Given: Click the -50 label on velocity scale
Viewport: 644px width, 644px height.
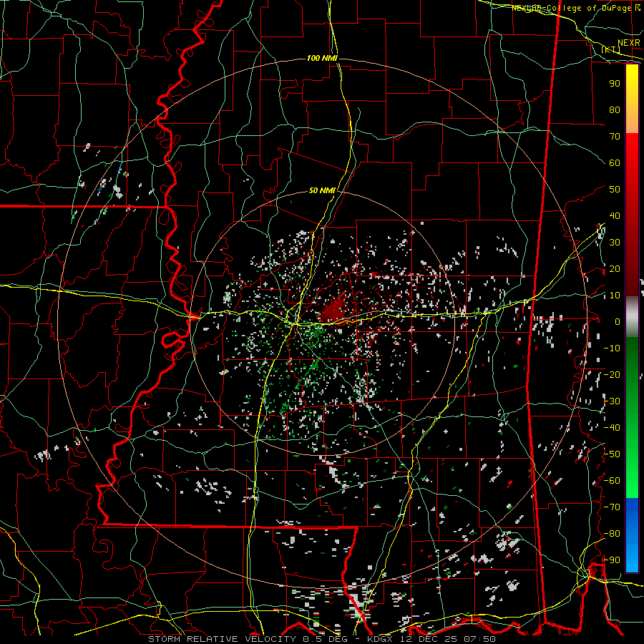Looking at the screenshot, I should (x=612, y=454).
